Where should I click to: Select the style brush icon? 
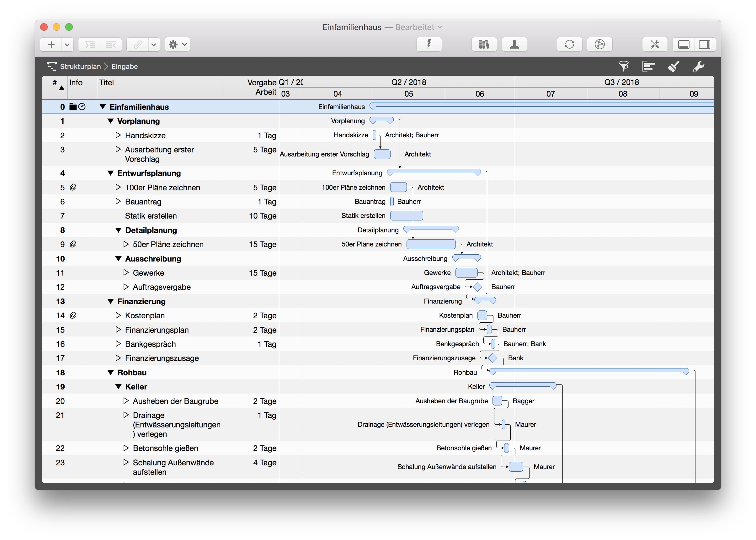pos(673,66)
